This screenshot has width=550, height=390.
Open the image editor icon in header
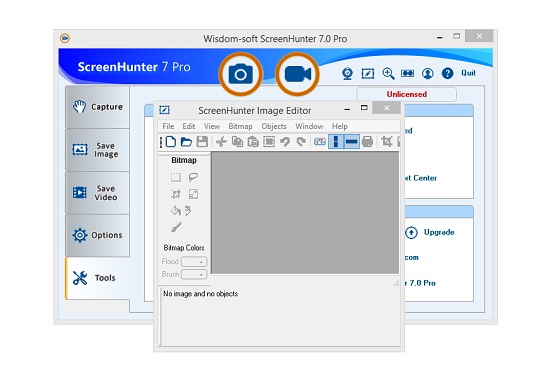coord(368,74)
